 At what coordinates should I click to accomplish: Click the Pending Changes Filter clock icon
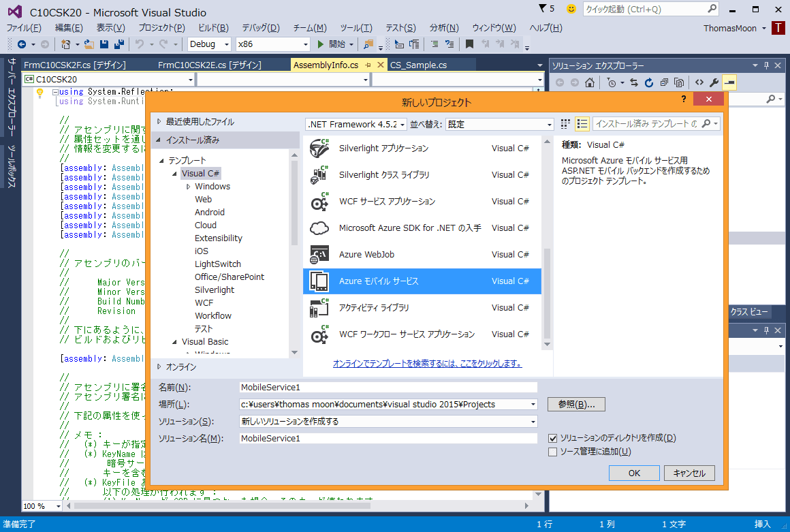click(x=611, y=82)
